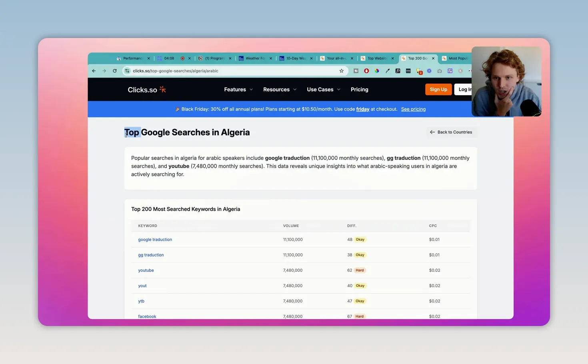
Task: Click the Top 200 Most Searched Keywords title
Action: coord(186,209)
